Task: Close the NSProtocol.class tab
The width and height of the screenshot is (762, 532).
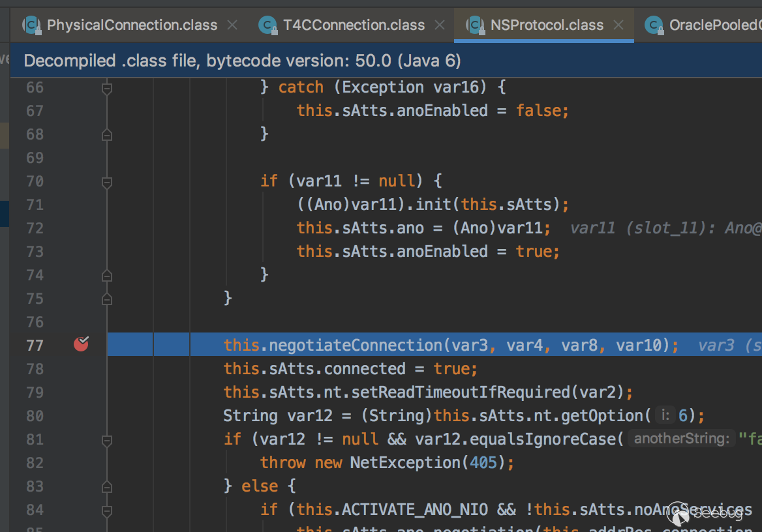Action: tap(618, 25)
